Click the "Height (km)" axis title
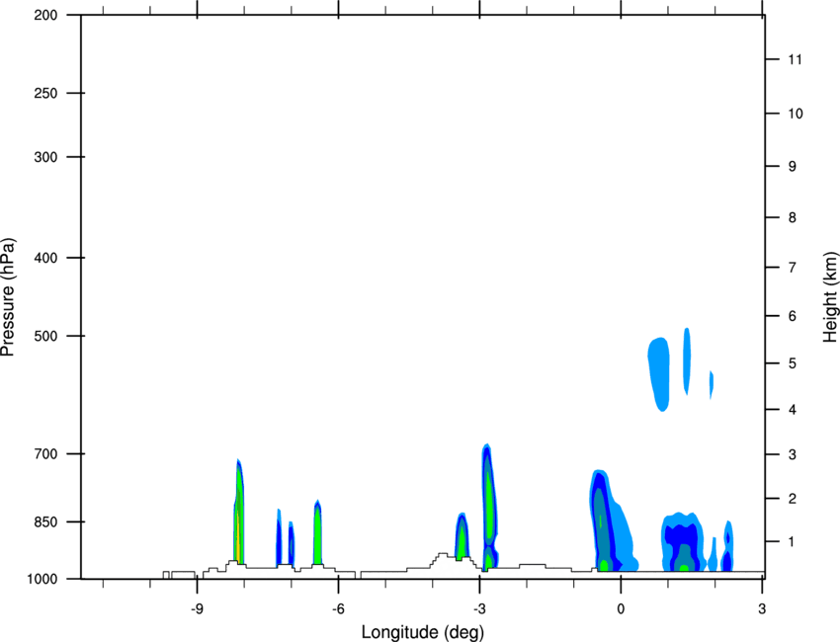Image resolution: width=840 pixels, height=642 pixels. [x=830, y=296]
